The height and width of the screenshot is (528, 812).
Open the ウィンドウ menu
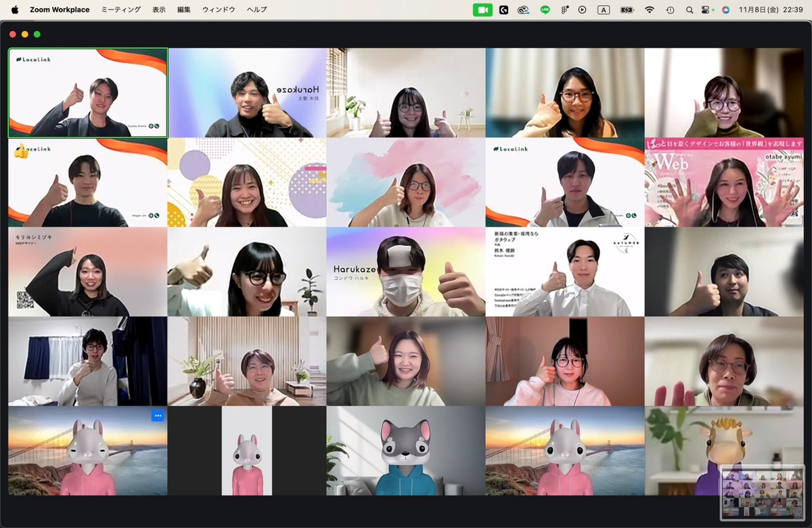[219, 9]
